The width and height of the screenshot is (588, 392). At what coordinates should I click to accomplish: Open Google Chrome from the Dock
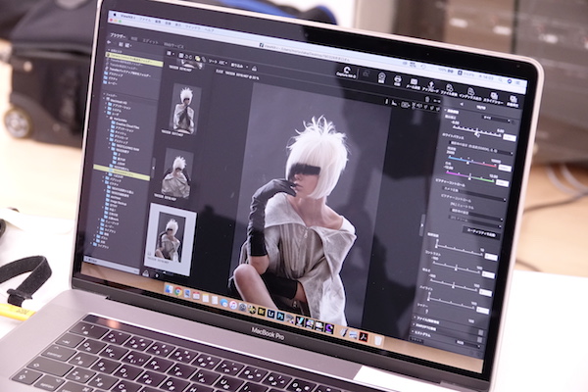coord(178,291)
